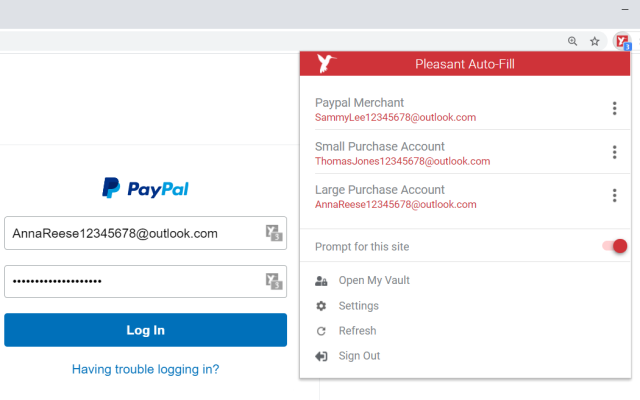Minimize the browser window

tap(625, 9)
